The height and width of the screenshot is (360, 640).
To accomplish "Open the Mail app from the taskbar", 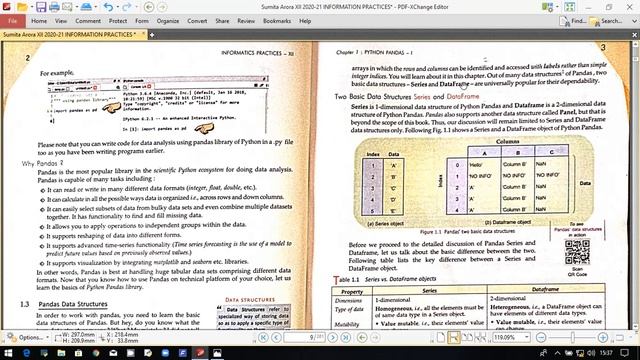I will pyautogui.click(x=113, y=353).
